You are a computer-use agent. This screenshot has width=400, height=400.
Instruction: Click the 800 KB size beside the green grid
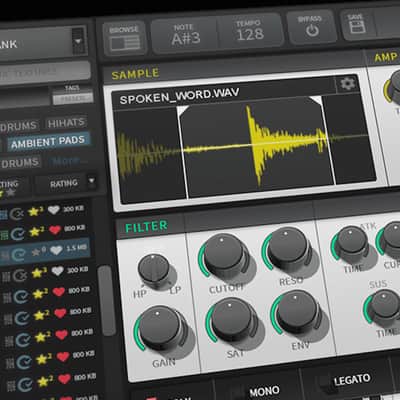(x=74, y=228)
